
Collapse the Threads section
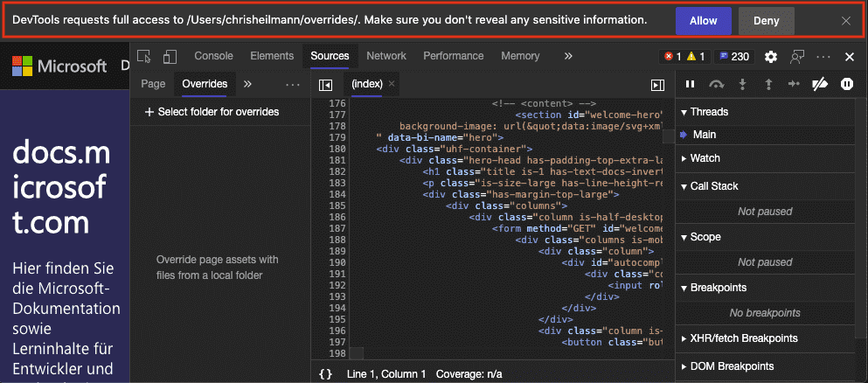point(709,112)
